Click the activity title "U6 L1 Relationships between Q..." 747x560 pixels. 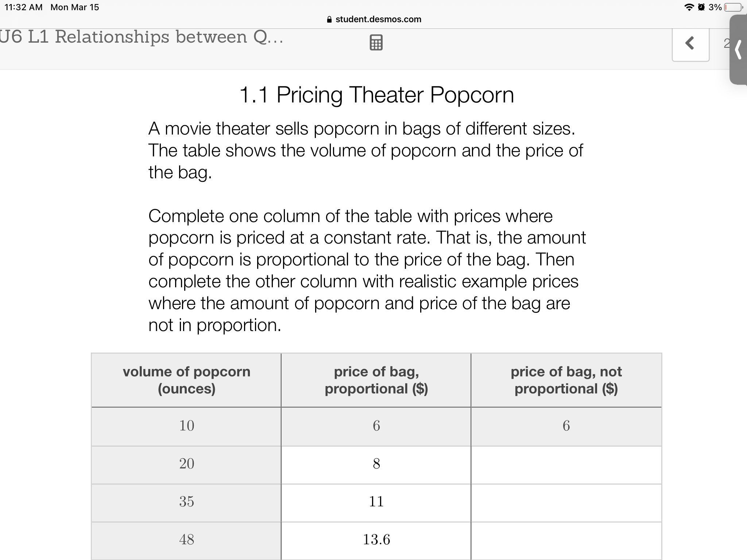pos(142,37)
